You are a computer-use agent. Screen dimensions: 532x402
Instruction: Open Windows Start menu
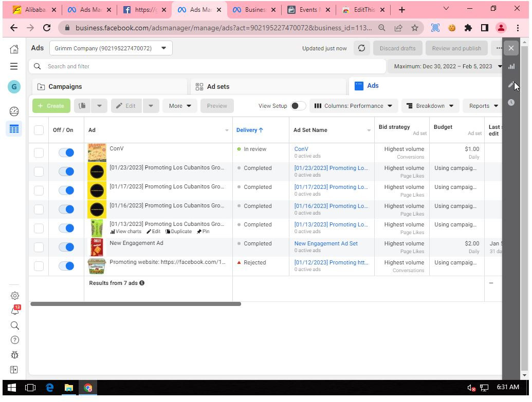click(x=11, y=388)
